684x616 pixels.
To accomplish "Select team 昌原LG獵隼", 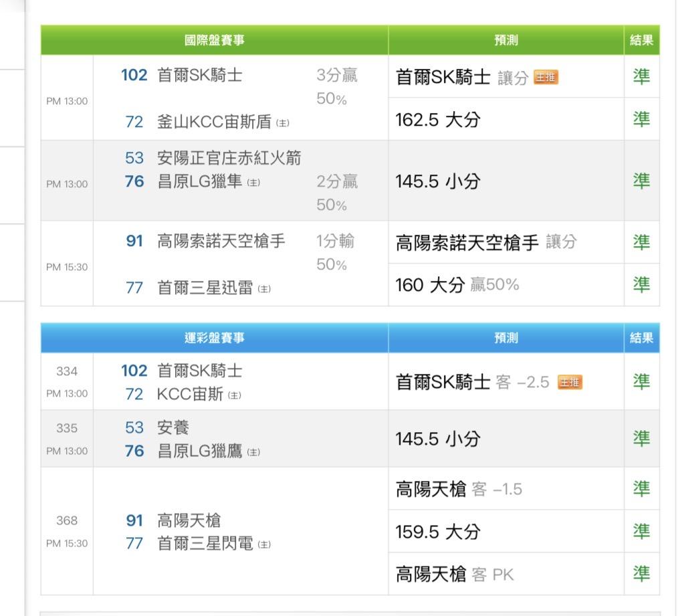I will tap(200, 181).
